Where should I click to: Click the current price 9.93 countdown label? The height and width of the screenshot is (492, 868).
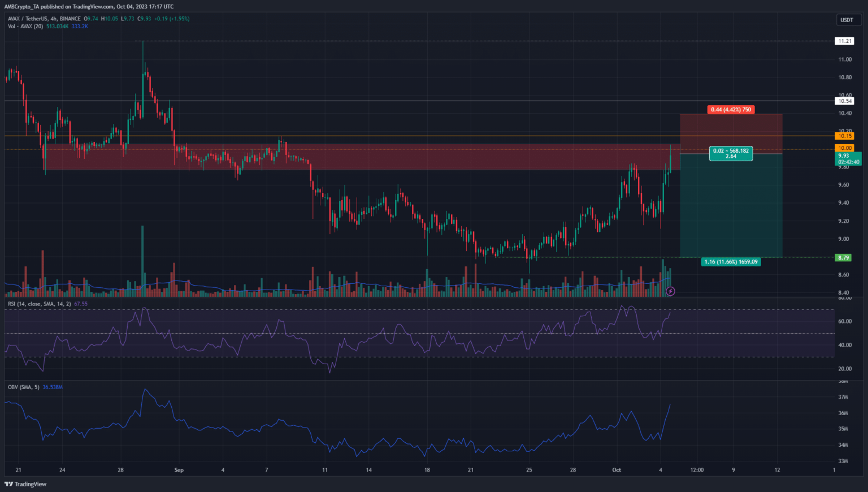[x=848, y=159]
